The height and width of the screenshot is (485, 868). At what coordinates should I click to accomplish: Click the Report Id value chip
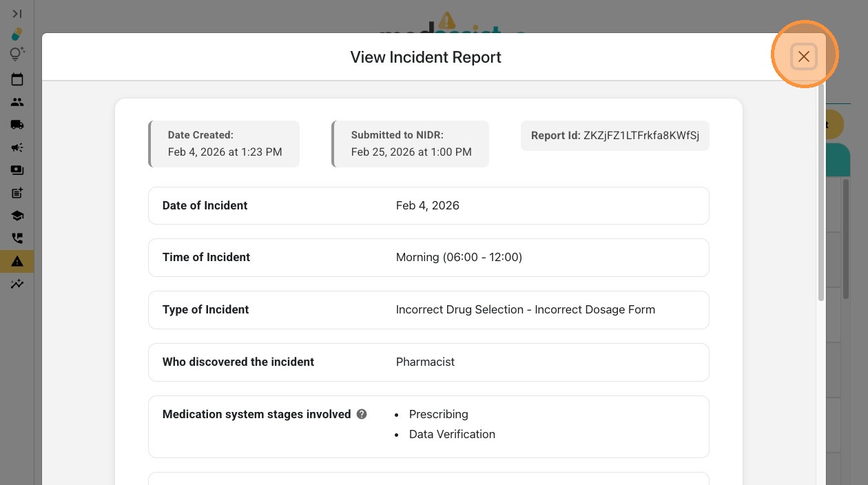click(614, 136)
